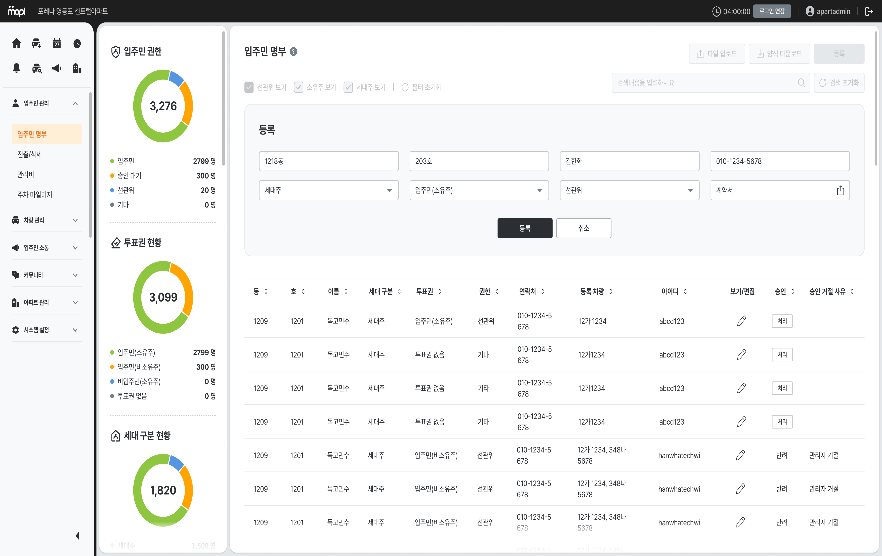
Task: Click the 1213동 input field
Action: pos(328,161)
